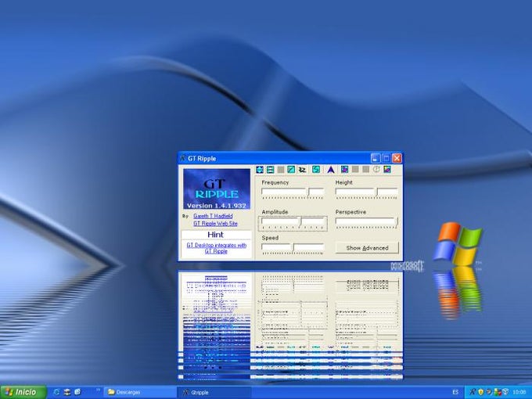Image resolution: width=532 pixels, height=399 pixels.
Task: Close the GT Ripple window
Action: tap(397, 158)
